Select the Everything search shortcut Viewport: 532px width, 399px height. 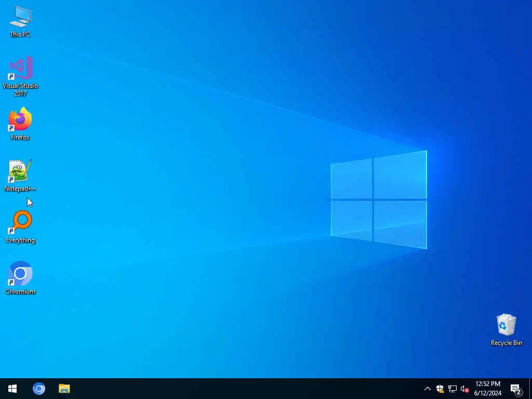20,227
